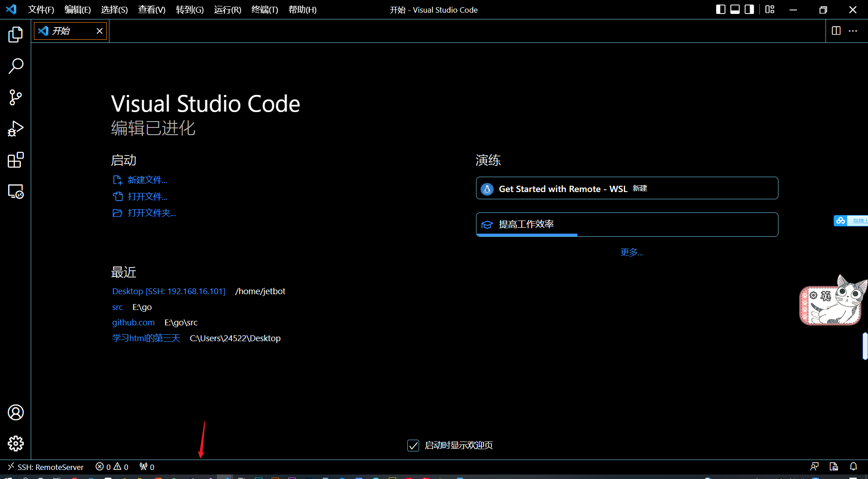Viewport: 868px width, 479px height.
Task: Click the blue cloud upload floating widget
Action: (x=850, y=221)
